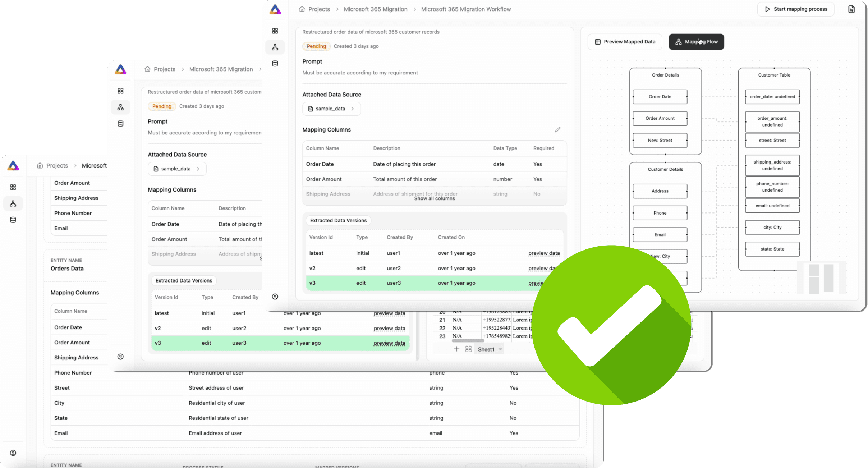Click preview data for v3 in middle window
The width and height of the screenshot is (868, 468).
tap(389, 343)
